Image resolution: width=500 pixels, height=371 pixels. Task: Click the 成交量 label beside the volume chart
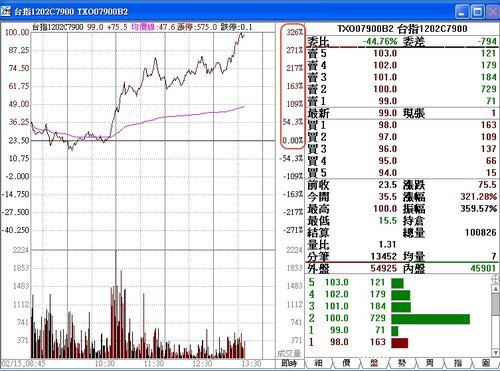click(289, 353)
